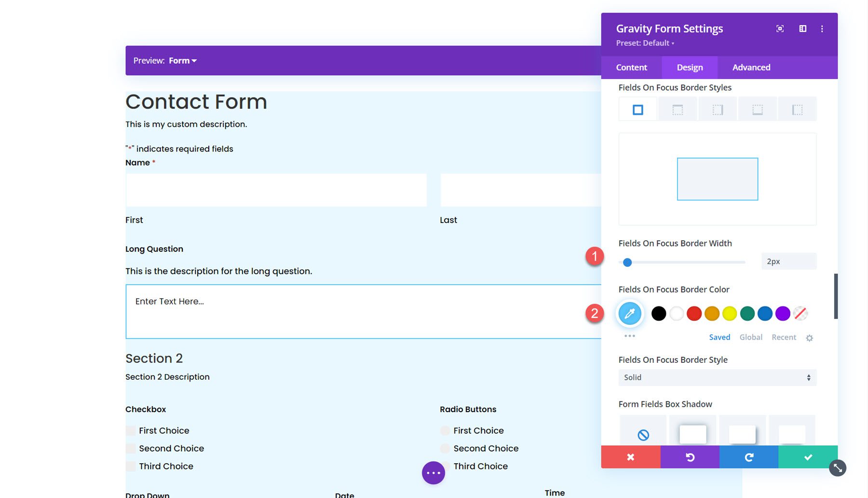
Task: Select the eyedropper color picker tool
Action: pyautogui.click(x=630, y=313)
